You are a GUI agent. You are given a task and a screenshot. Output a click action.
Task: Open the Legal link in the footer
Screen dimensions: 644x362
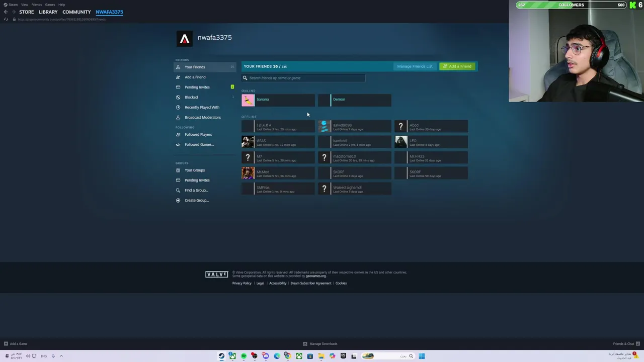tap(260, 283)
